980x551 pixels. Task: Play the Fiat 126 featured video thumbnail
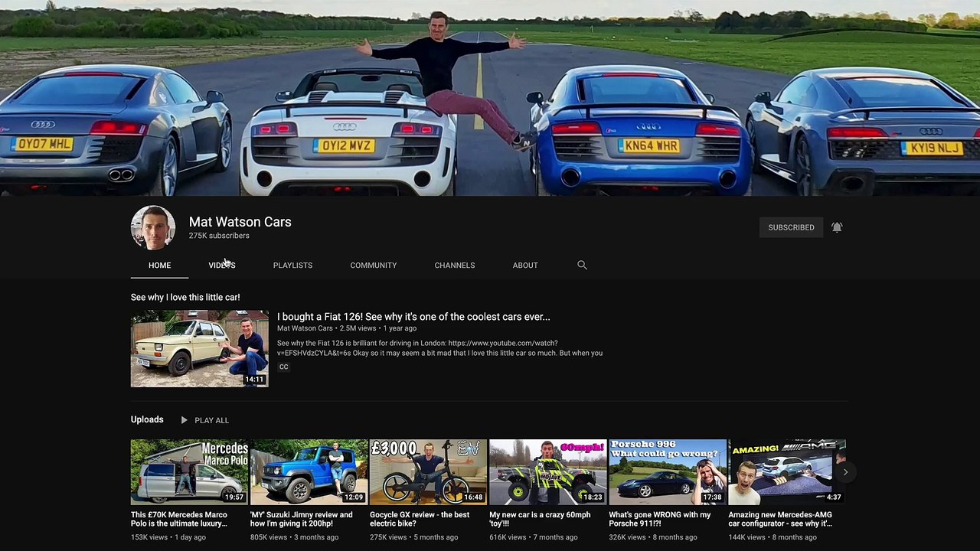199,348
